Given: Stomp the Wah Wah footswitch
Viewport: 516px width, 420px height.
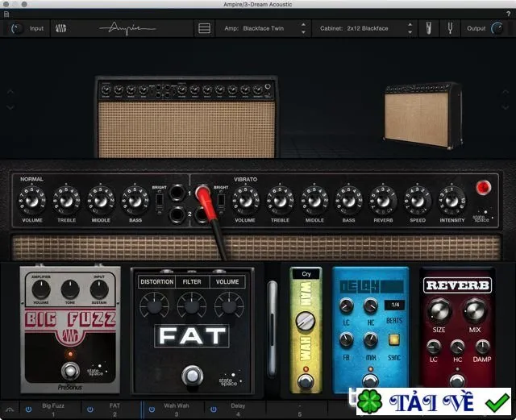Looking at the screenshot, I should (x=306, y=381).
